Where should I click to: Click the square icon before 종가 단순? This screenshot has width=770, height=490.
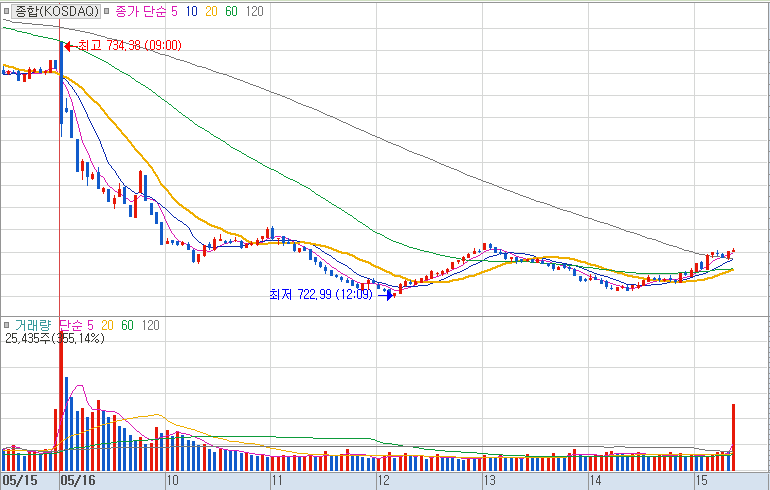click(x=107, y=11)
